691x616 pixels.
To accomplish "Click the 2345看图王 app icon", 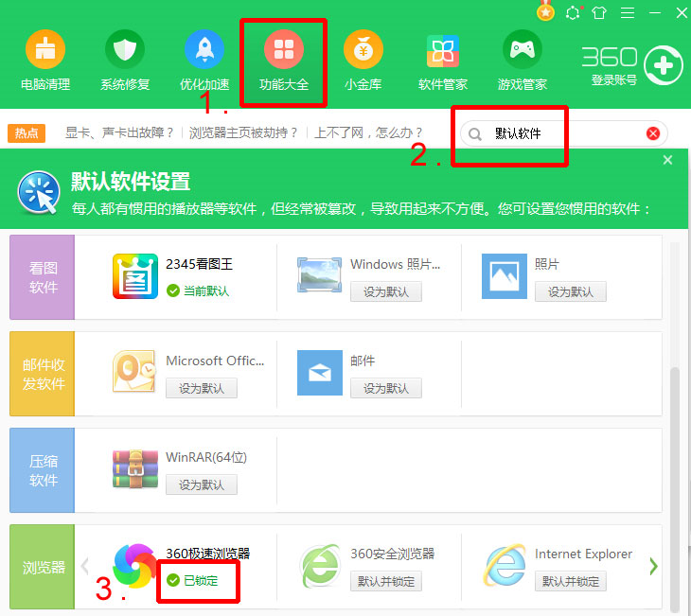I will [135, 276].
